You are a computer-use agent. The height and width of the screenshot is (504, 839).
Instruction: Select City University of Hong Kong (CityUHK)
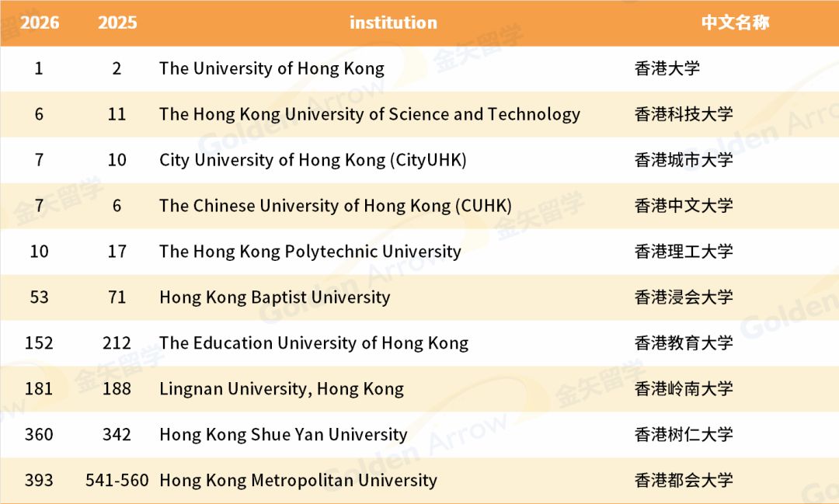click(x=313, y=160)
